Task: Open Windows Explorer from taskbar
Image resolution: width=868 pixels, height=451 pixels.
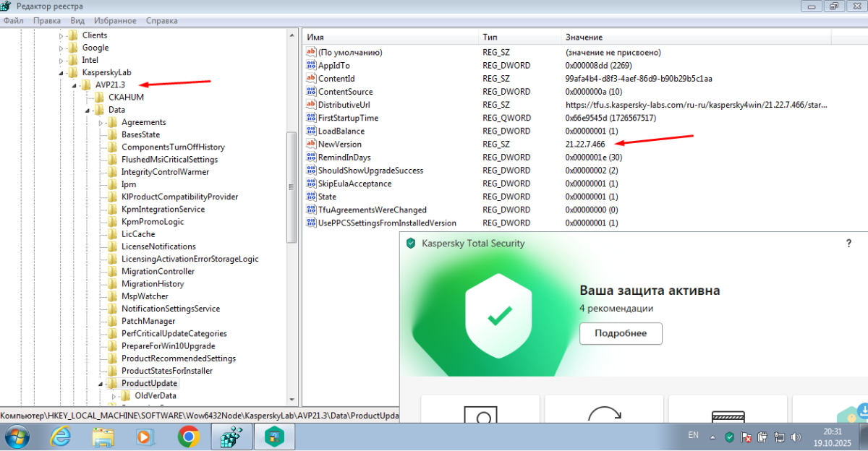Action: coord(103,437)
